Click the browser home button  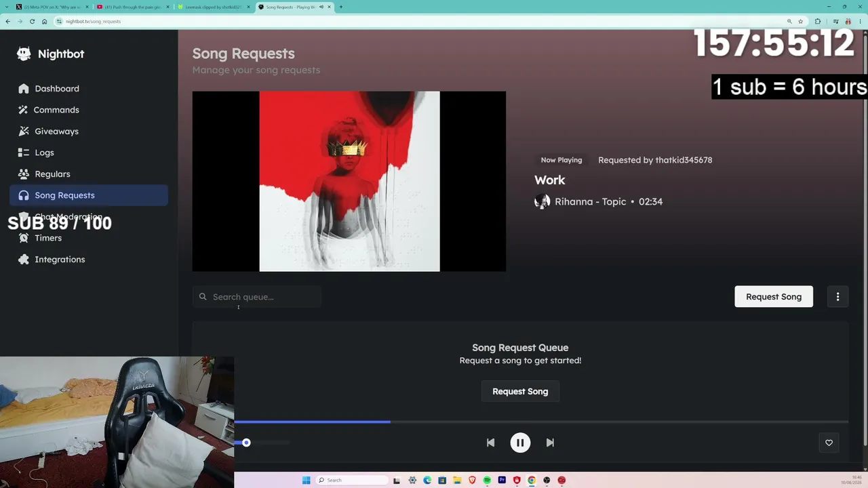44,21
